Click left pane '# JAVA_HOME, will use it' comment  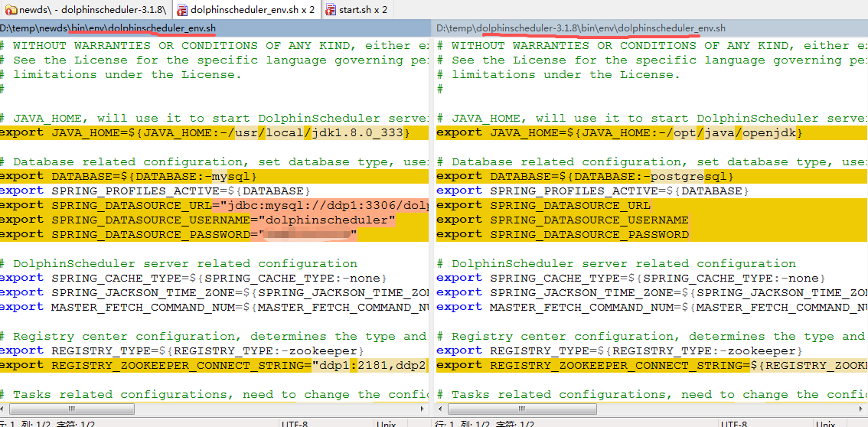point(214,119)
